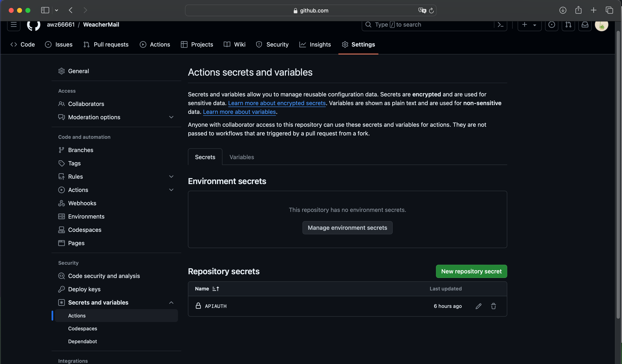Open the Issues tab
622x364 pixels.
pos(59,44)
